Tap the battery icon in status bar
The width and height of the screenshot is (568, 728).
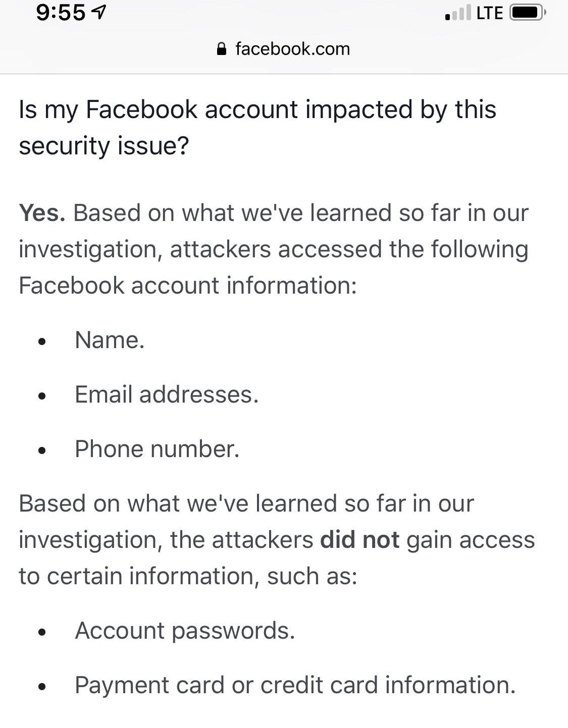(528, 13)
